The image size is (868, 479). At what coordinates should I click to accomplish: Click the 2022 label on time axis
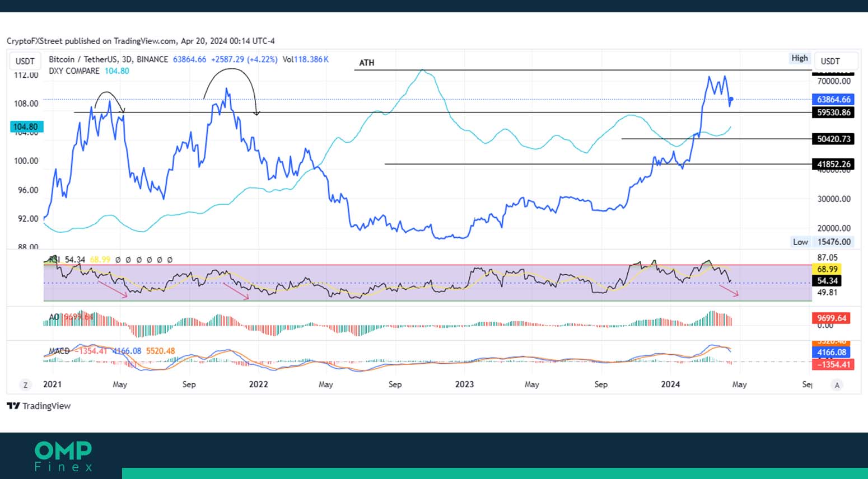[x=258, y=384]
